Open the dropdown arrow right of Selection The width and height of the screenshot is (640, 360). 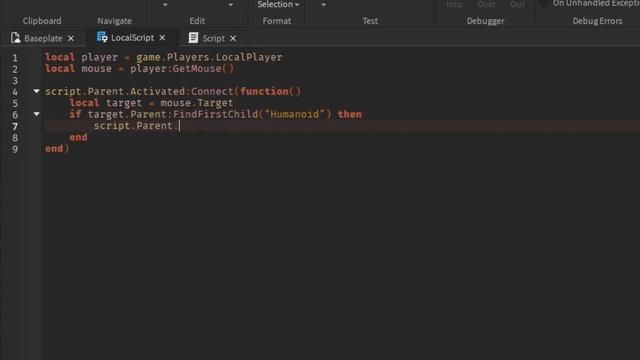[323, 5]
